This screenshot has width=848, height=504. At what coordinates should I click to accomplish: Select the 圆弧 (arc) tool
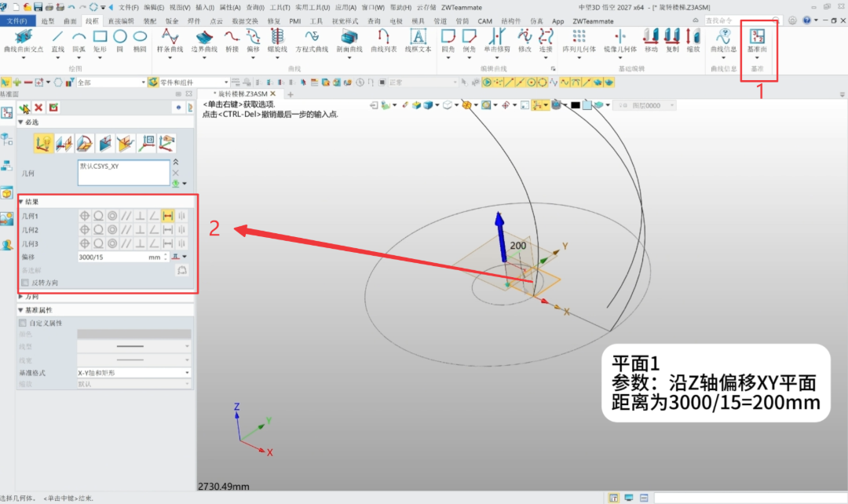(79, 42)
